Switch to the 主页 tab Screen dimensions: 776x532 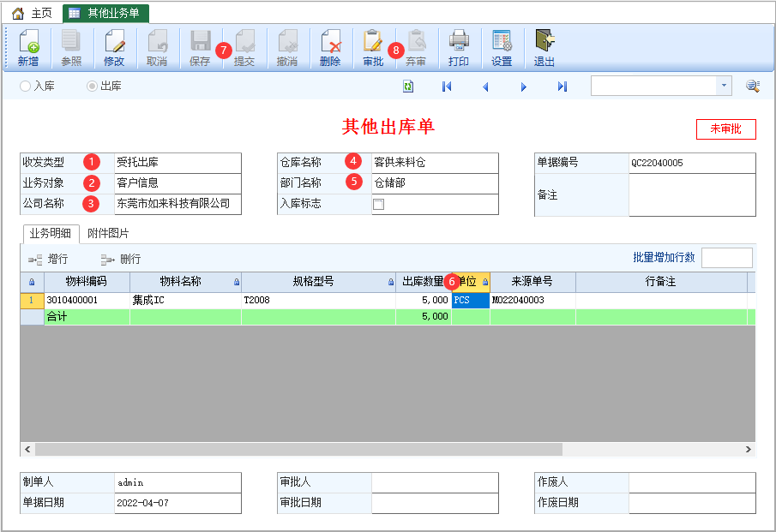pos(33,14)
